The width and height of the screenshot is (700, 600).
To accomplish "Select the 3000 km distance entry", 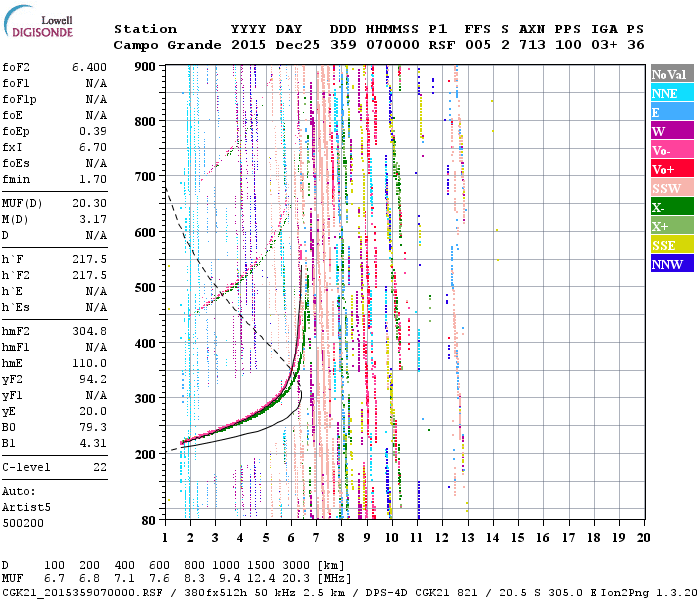I will (296, 566).
